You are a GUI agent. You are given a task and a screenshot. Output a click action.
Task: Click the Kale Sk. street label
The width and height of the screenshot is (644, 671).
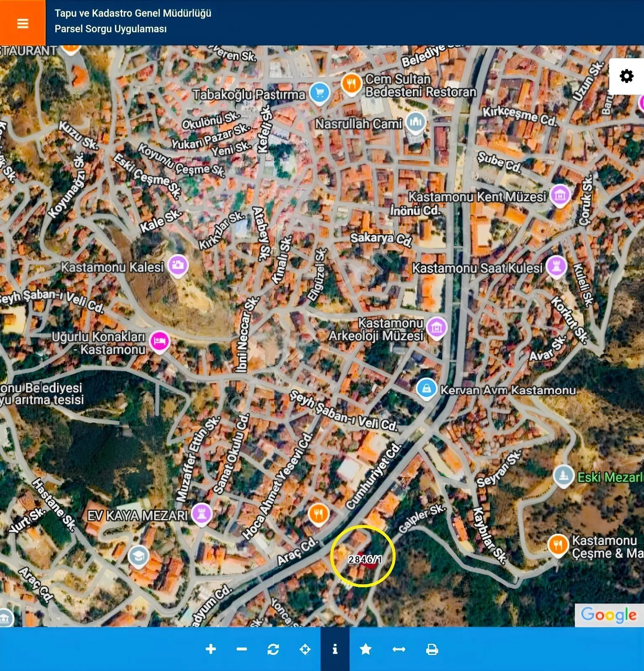[161, 221]
